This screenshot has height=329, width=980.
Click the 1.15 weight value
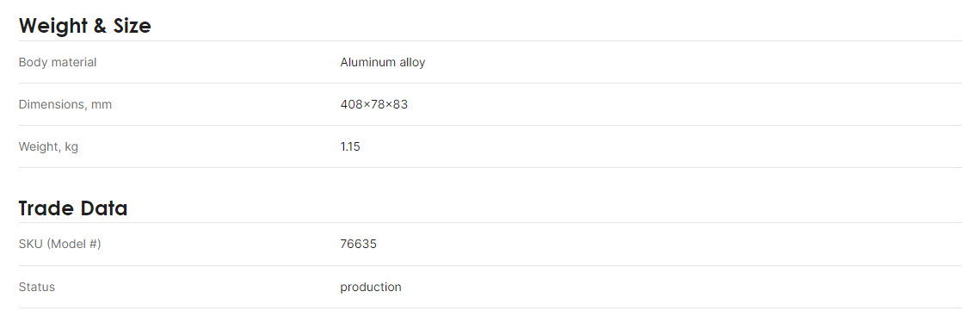(350, 147)
